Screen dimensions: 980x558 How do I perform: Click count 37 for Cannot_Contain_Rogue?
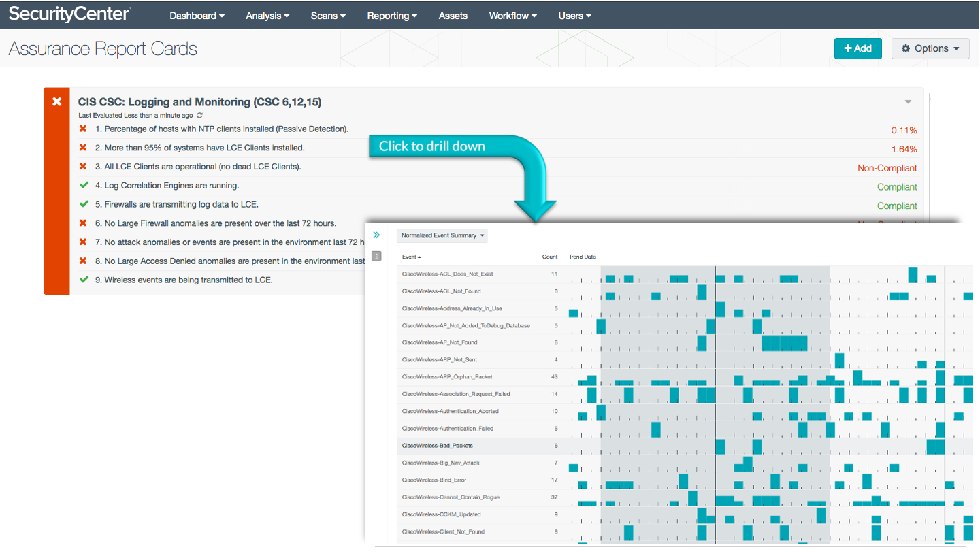(x=554, y=497)
